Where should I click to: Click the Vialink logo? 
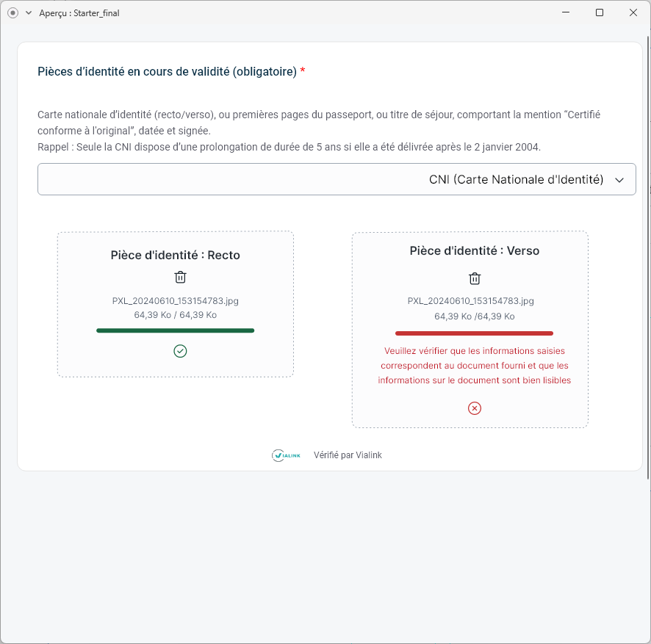tap(286, 455)
